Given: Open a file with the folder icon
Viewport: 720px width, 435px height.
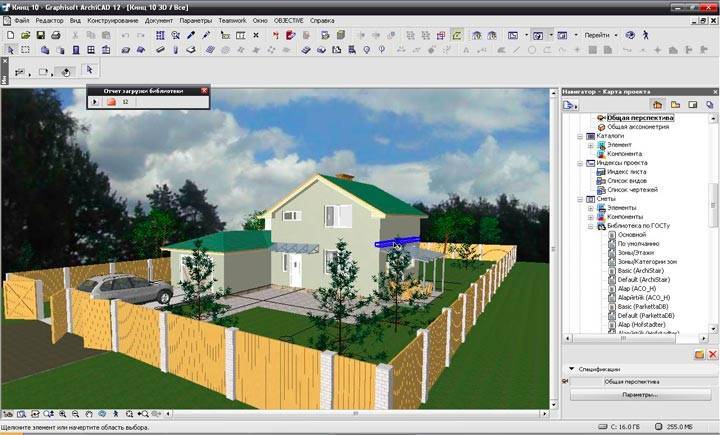Looking at the screenshot, I should pyautogui.click(x=25, y=35).
